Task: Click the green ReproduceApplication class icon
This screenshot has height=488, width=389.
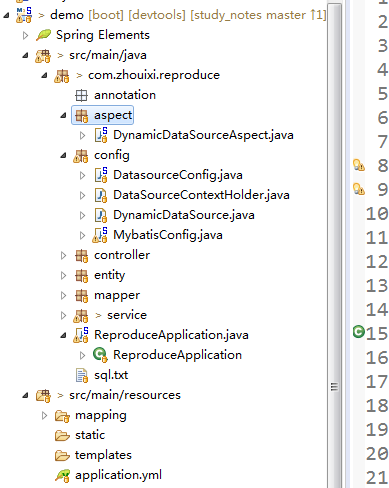Action: 100,355
